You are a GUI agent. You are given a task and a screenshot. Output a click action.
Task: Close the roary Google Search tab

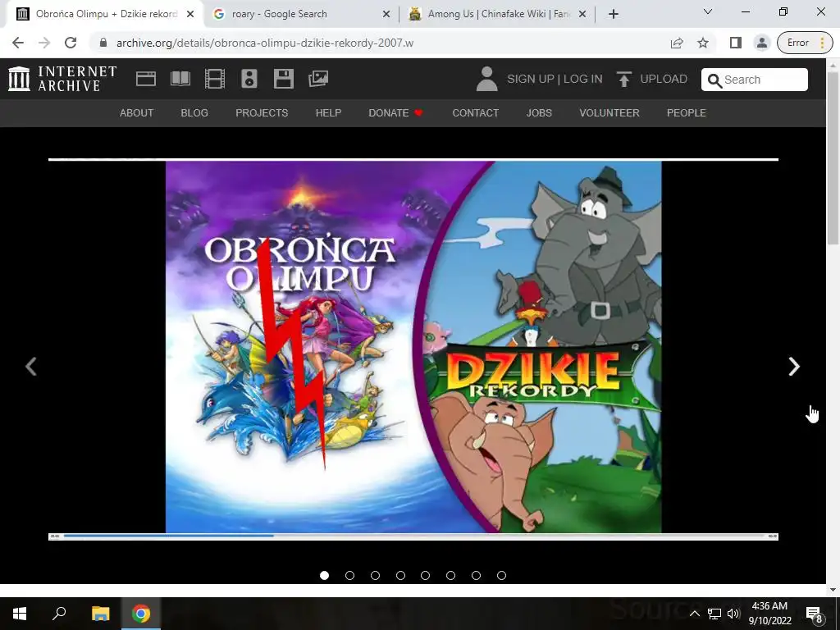click(386, 14)
